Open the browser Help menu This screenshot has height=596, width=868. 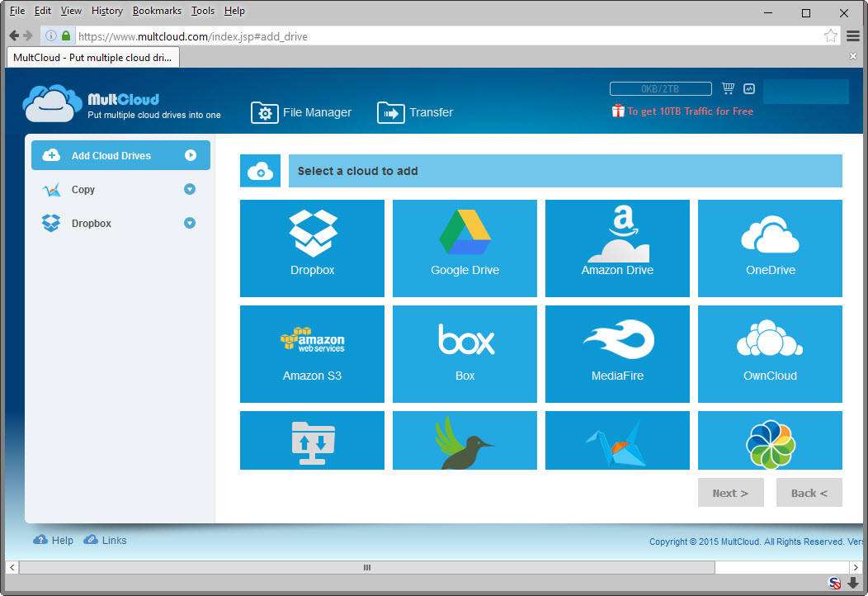(x=234, y=11)
